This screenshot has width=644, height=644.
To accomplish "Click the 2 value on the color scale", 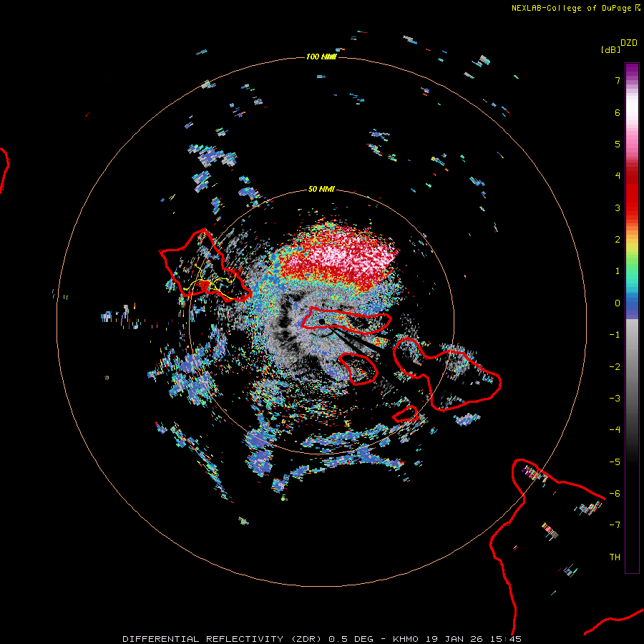I will [618, 240].
